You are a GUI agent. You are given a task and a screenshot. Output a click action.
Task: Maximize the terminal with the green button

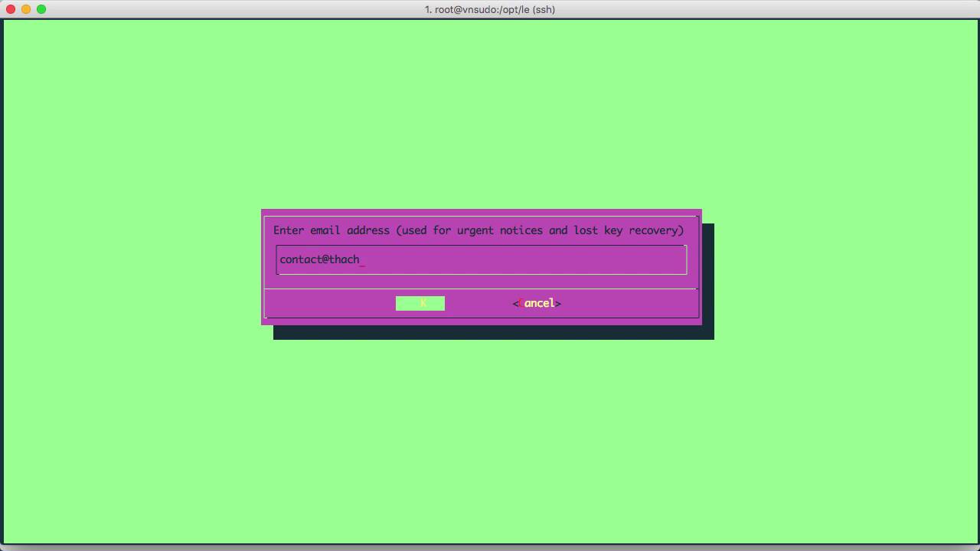tap(41, 9)
